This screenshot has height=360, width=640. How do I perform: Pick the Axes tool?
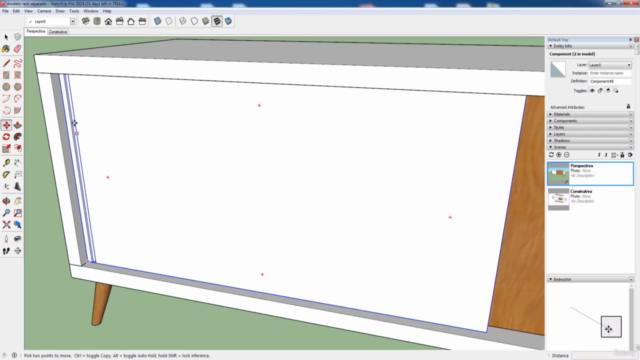[6, 187]
